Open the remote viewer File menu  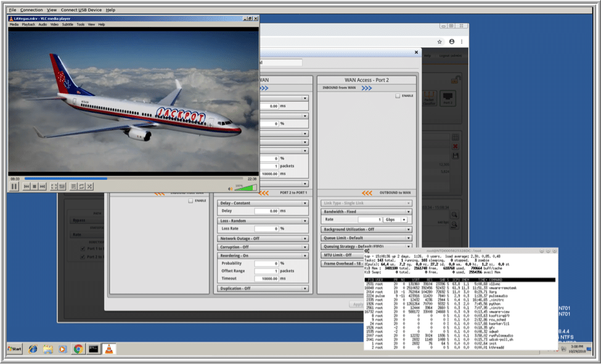[12, 10]
